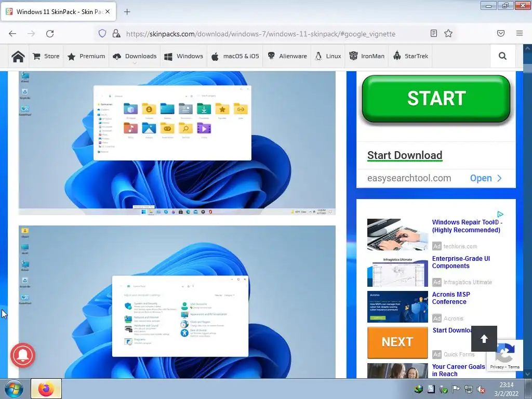
Task: Select the Windows 11 SkinPack tab
Action: 58,11
